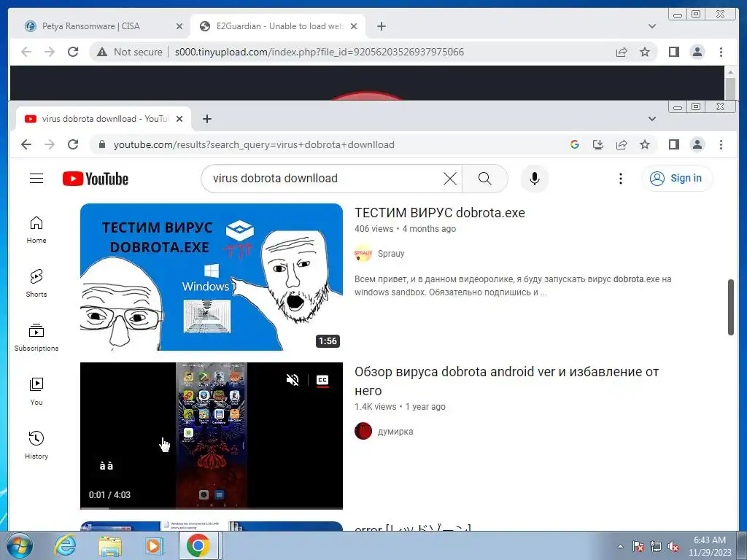The image size is (747, 560).
Task: Show hidden tray icons arrow
Action: pyautogui.click(x=620, y=546)
